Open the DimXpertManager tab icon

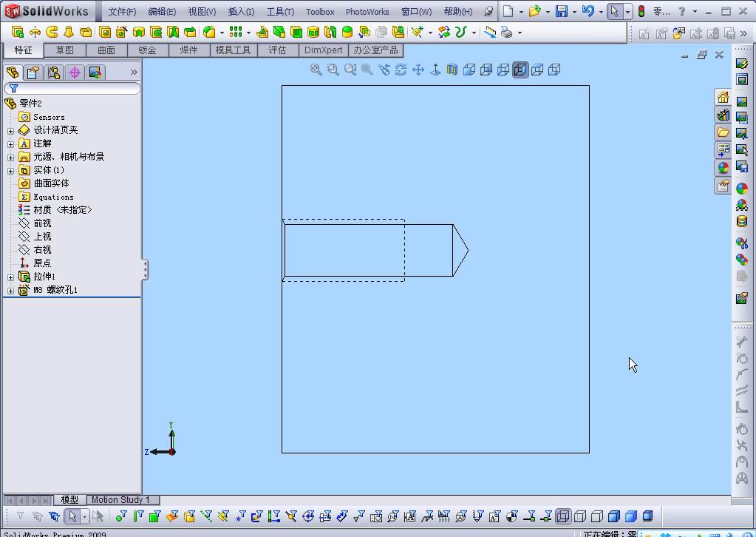(74, 72)
